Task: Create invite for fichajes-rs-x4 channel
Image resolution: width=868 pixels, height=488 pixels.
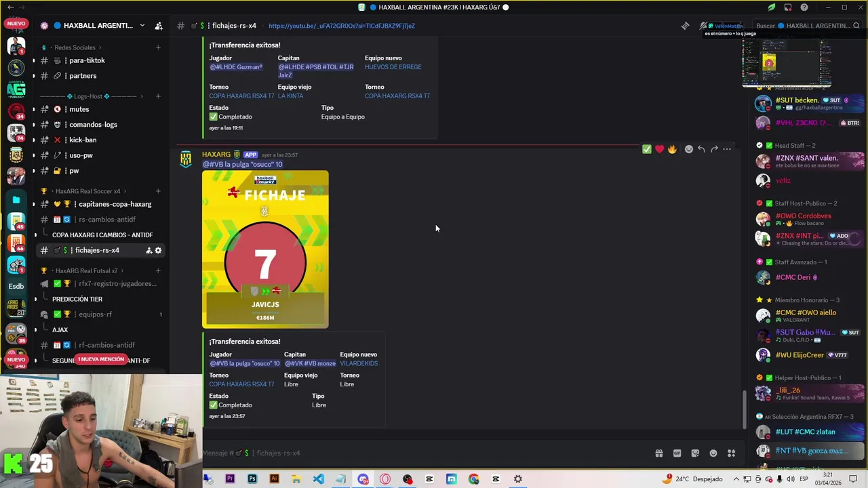Action: point(149,250)
